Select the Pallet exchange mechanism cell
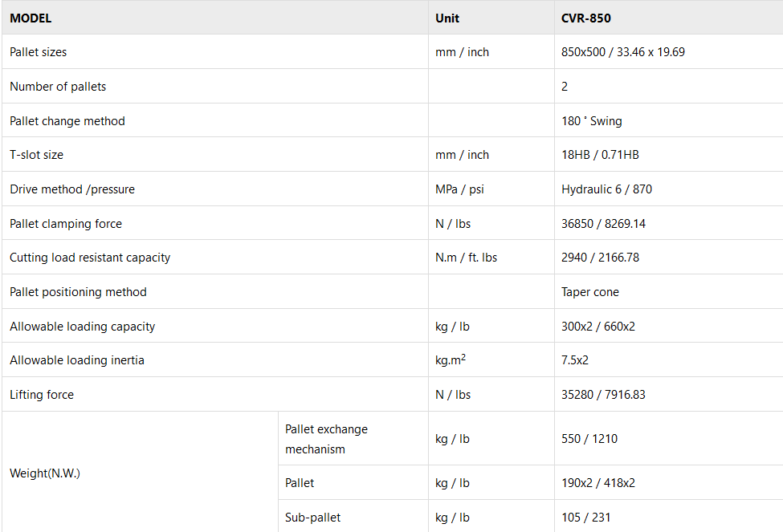This screenshot has width=783, height=532. point(326,439)
